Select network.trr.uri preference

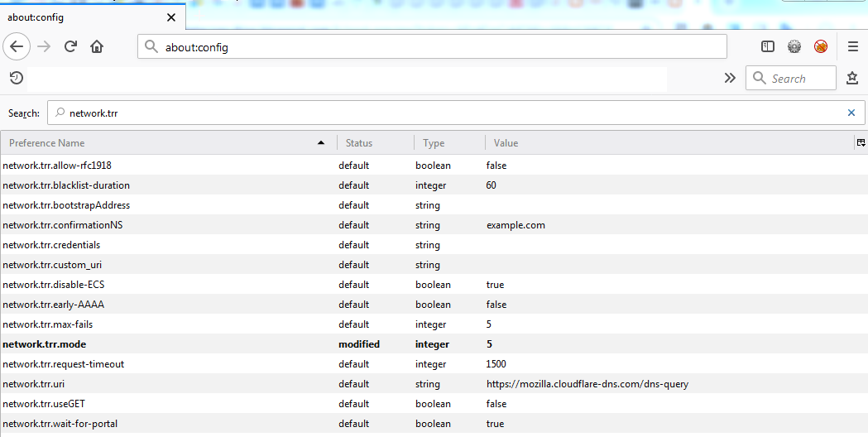[x=434, y=384]
